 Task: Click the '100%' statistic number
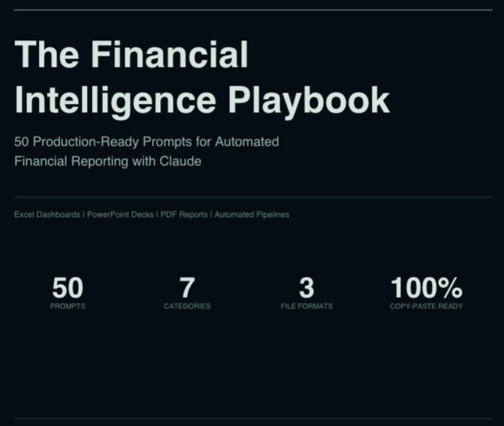point(427,288)
